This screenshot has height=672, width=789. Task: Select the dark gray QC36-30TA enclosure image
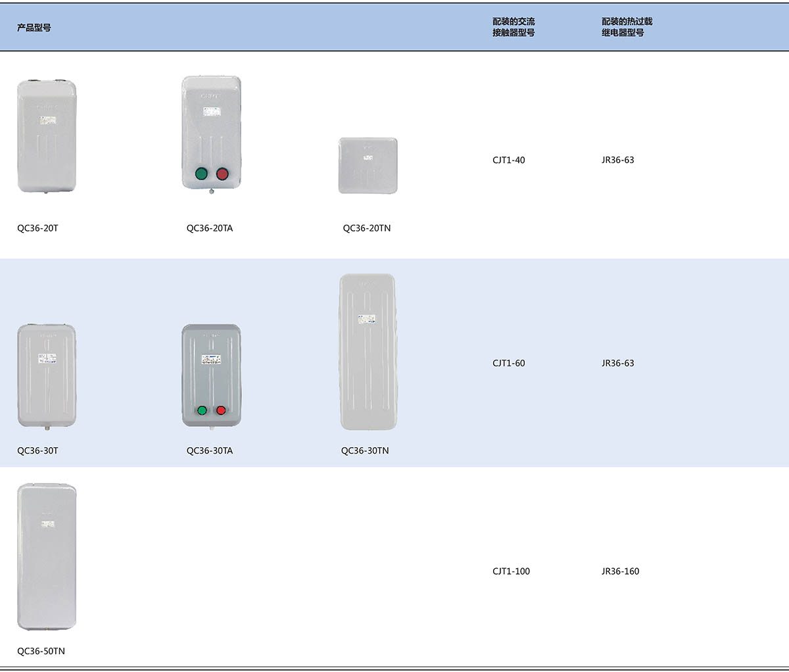coord(211,375)
